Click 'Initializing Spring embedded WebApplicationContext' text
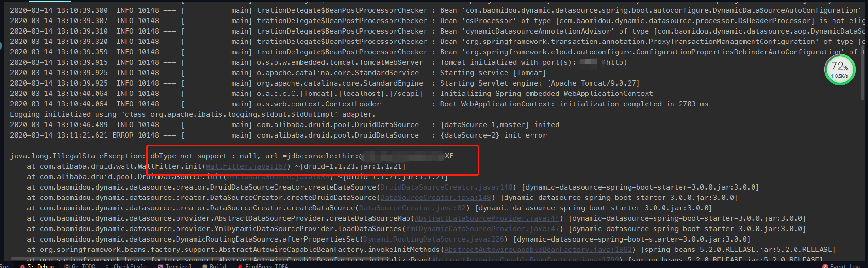The image size is (868, 268). (x=546, y=94)
